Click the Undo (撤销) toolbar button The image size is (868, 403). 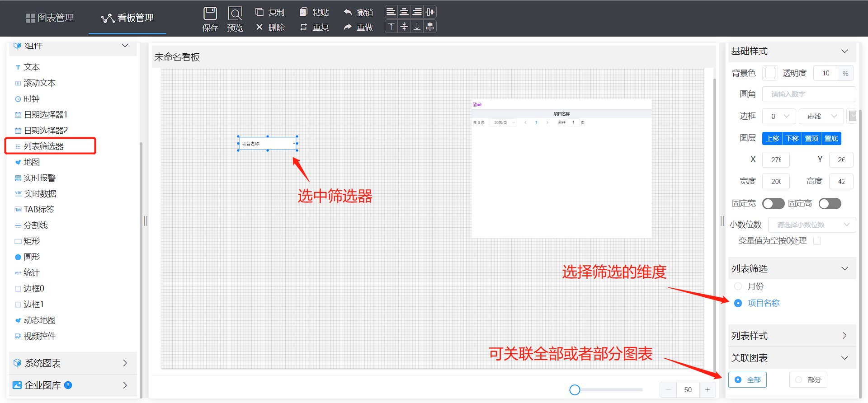click(x=359, y=12)
